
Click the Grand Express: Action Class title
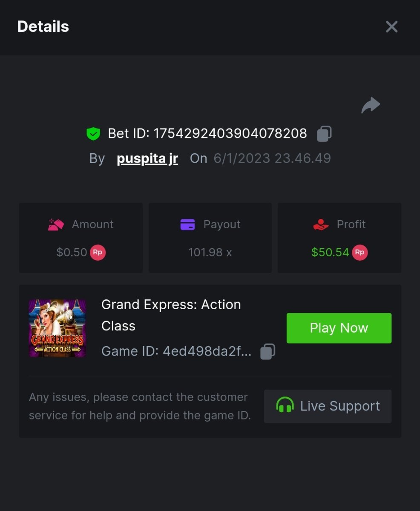pyautogui.click(x=171, y=315)
